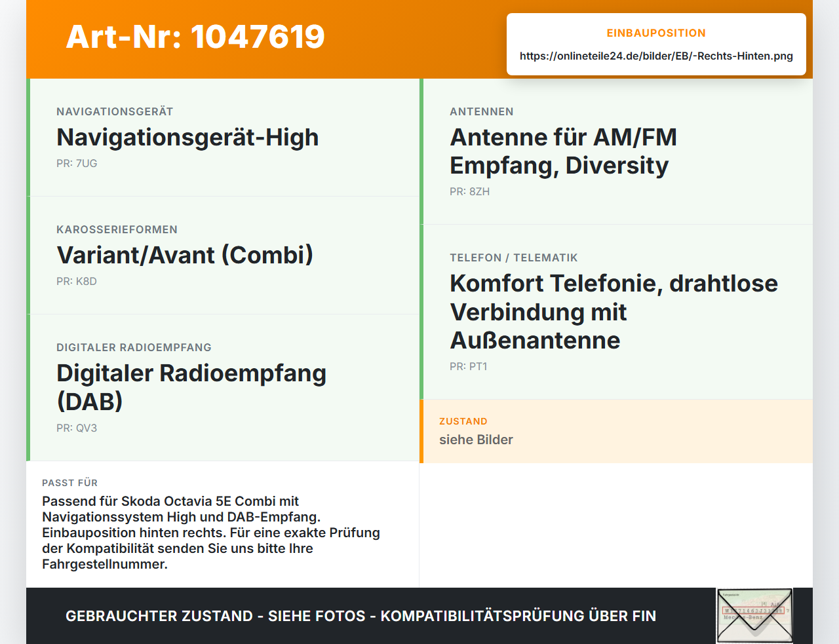Click the EINBAUPOSITION label

coord(656,33)
